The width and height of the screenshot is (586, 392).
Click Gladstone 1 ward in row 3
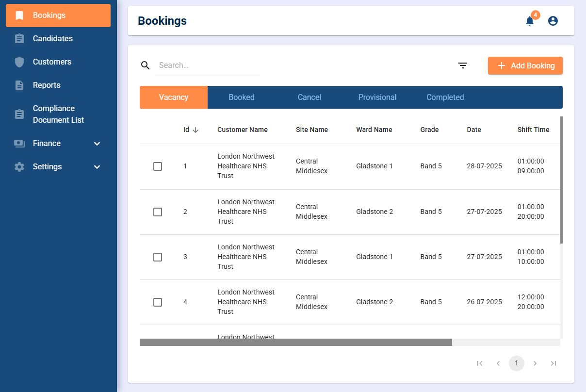[374, 257]
